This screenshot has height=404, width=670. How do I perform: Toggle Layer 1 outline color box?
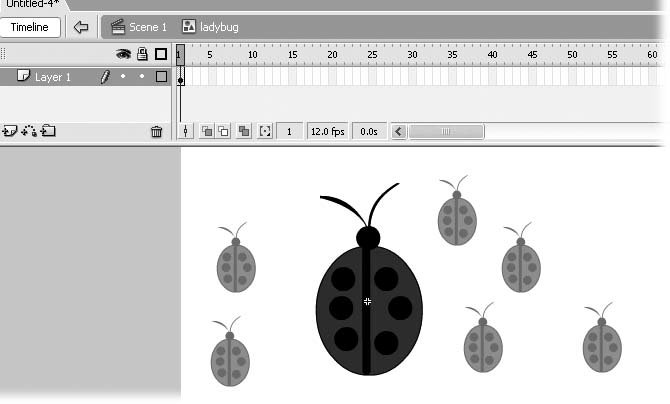tap(160, 77)
